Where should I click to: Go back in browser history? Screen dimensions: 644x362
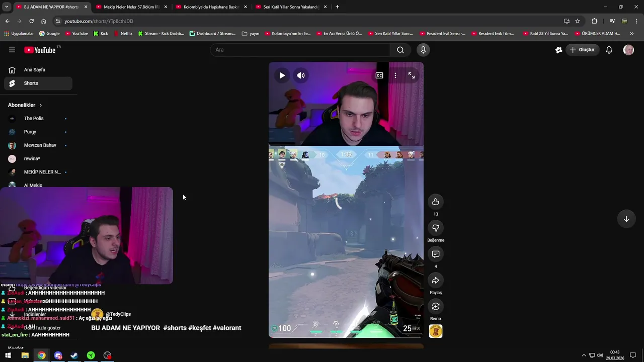[7, 21]
